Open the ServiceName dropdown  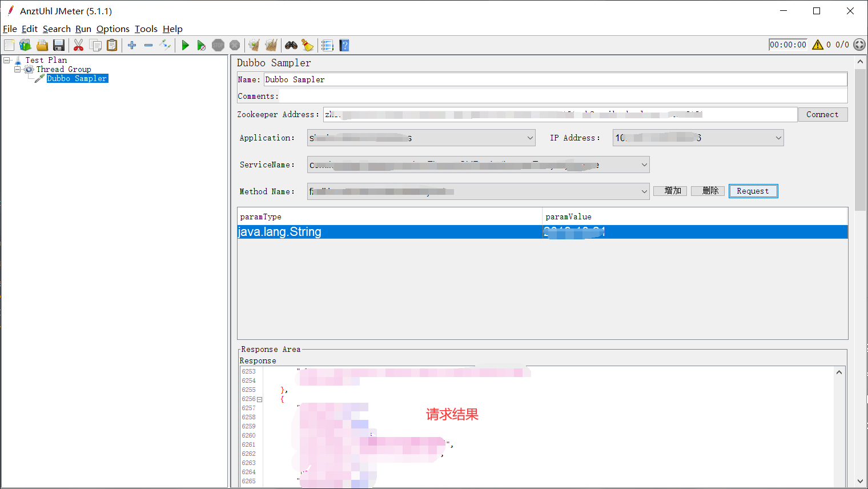tap(644, 165)
